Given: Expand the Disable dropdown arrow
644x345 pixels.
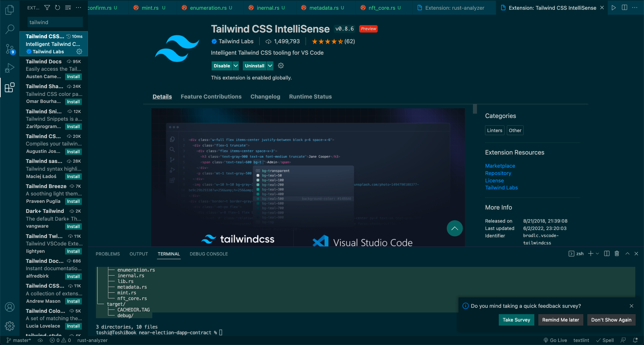Looking at the screenshot, I should (x=236, y=66).
